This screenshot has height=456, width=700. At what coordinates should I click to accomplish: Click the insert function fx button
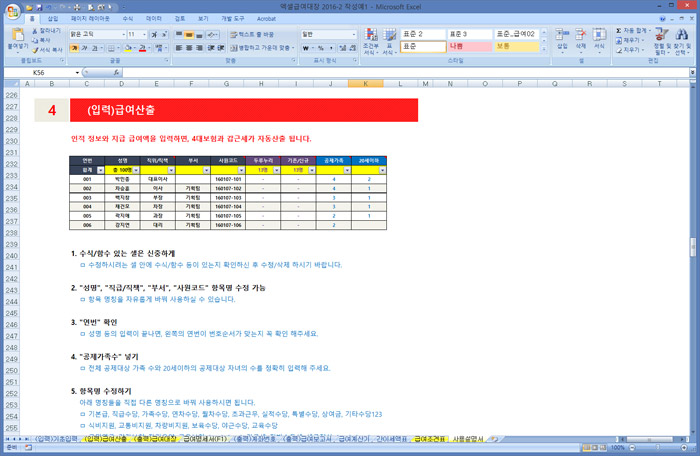tap(116, 72)
